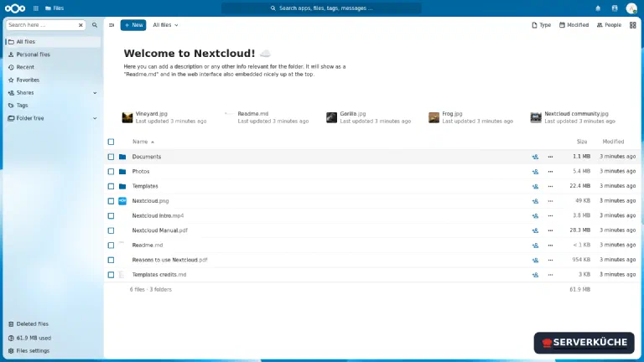644x362 pixels.
Task: Check the Nextcloud Manual.pdf checkbox
Action: 111,230
